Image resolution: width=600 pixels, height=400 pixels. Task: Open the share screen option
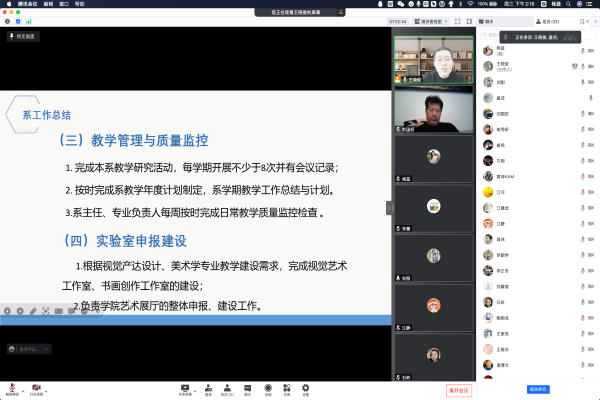185,387
